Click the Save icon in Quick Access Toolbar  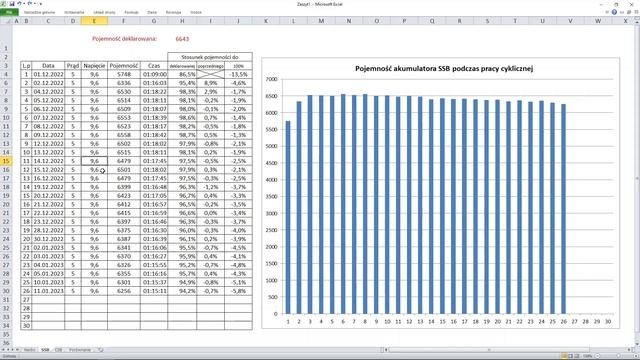12,4
